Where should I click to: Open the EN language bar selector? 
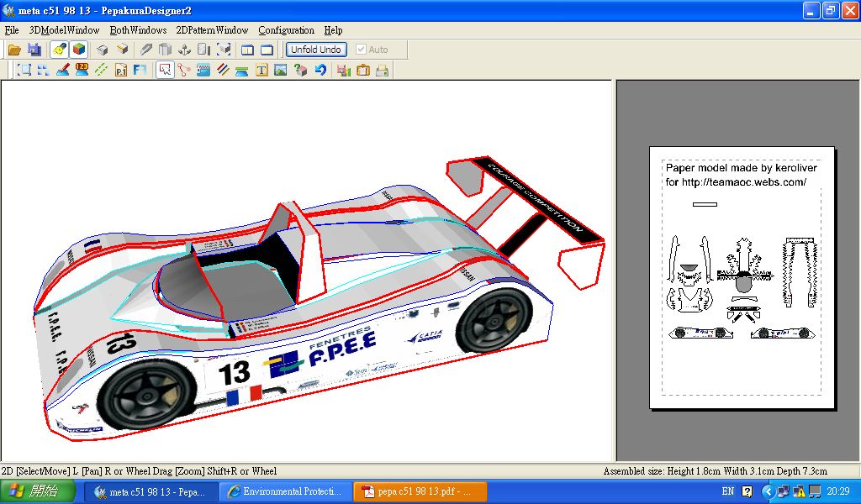[728, 491]
